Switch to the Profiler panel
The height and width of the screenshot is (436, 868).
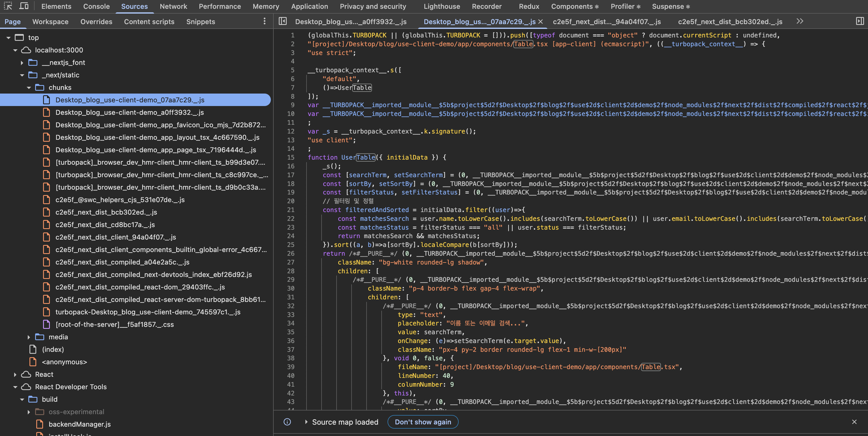point(622,7)
